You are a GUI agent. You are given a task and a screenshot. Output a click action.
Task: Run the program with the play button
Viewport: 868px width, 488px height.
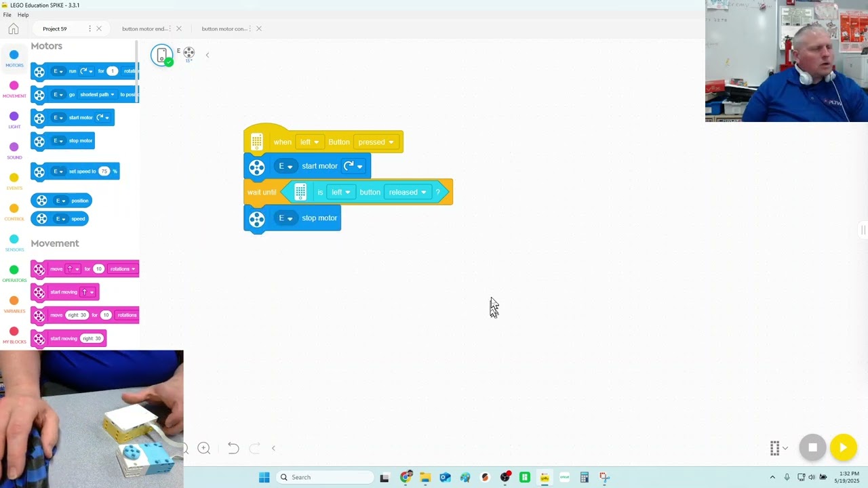click(x=844, y=447)
